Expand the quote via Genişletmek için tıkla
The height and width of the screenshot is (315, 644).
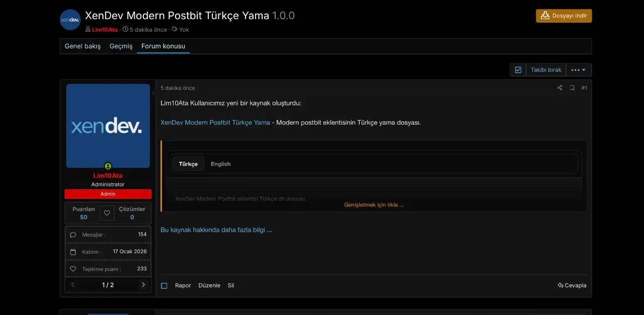pos(374,204)
